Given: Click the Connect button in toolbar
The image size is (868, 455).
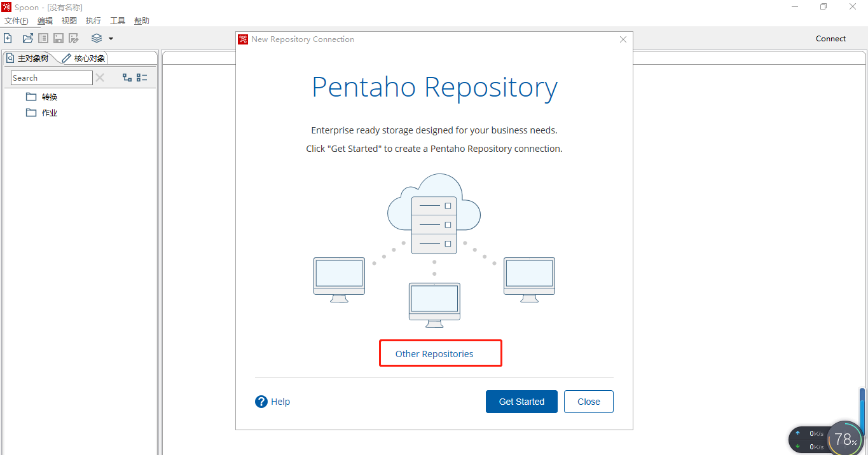Looking at the screenshot, I should pyautogui.click(x=830, y=39).
